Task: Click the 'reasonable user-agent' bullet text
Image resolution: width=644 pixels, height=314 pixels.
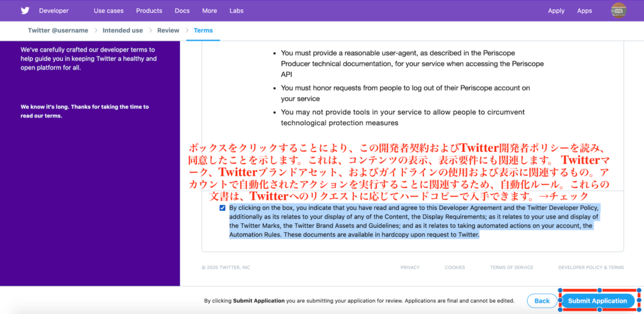Action: [x=412, y=64]
